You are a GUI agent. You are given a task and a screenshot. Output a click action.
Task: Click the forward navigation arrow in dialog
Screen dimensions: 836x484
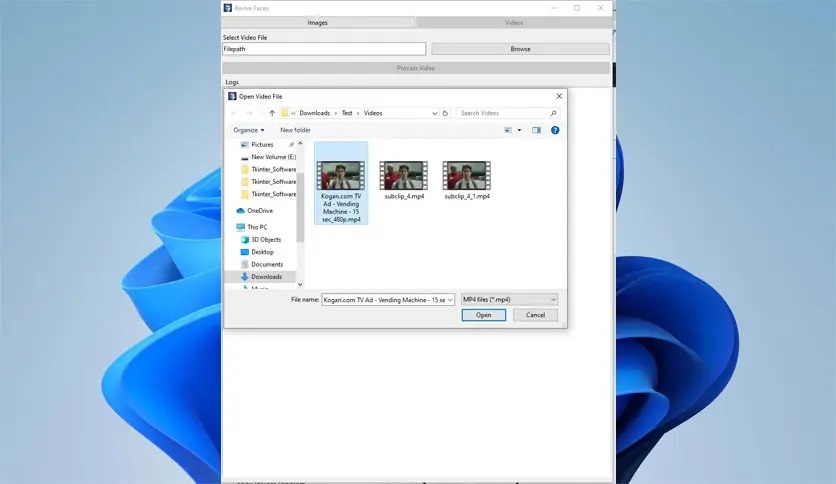click(x=249, y=113)
